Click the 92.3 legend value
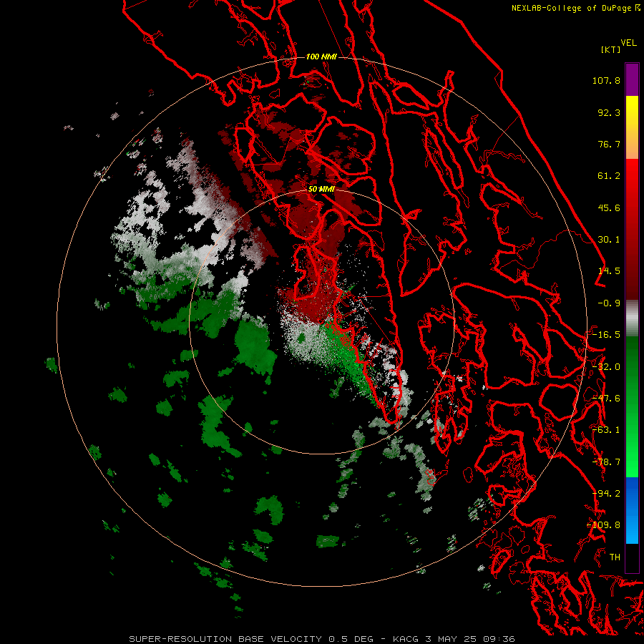The image size is (644, 644). (609, 112)
